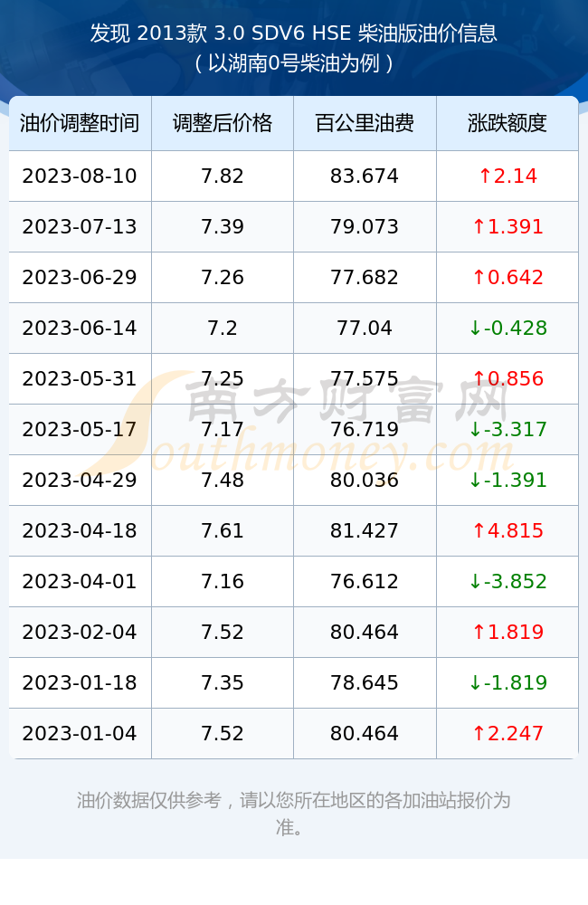The width and height of the screenshot is (588, 905).
Task: Click the green ↓-3.852 change value
Action: [x=507, y=581]
